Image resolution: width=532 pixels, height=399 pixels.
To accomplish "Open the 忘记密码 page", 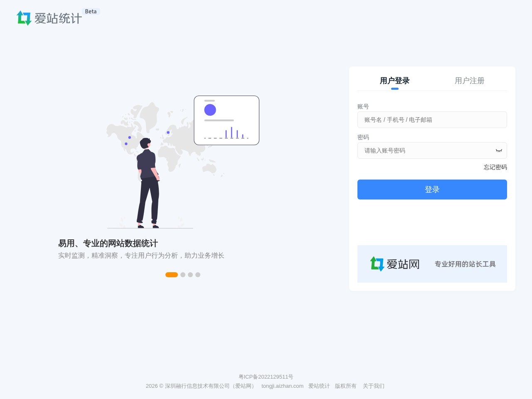I will pyautogui.click(x=495, y=167).
